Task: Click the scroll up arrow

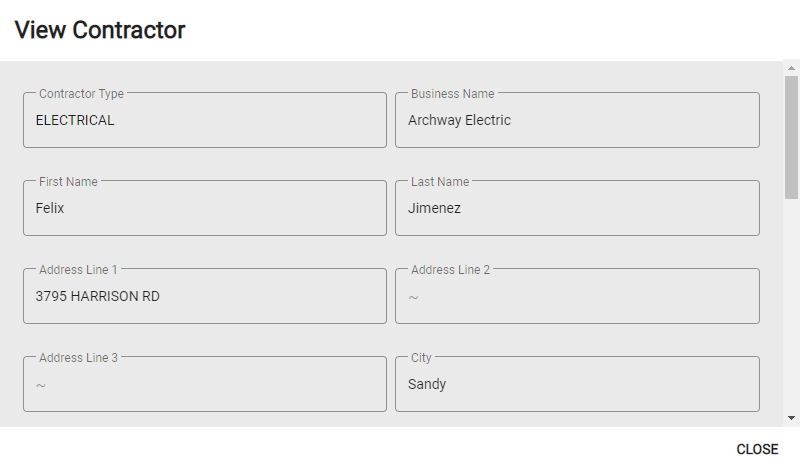Action: [792, 68]
